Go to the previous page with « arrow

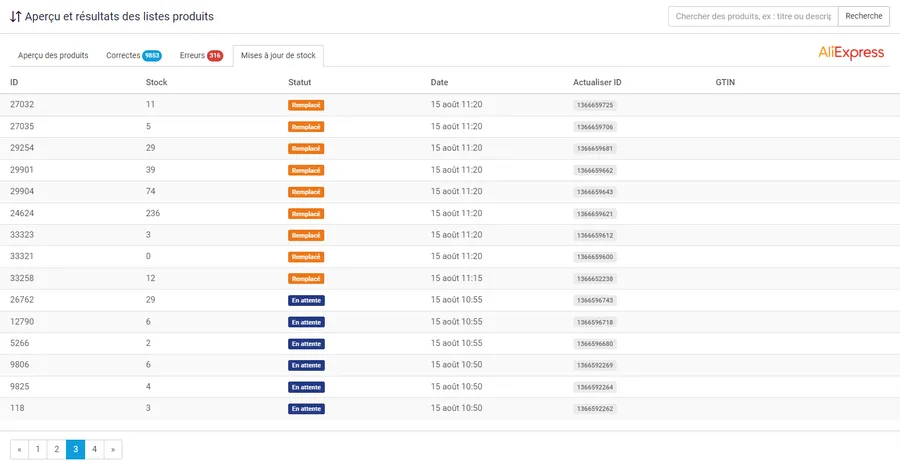pos(19,450)
